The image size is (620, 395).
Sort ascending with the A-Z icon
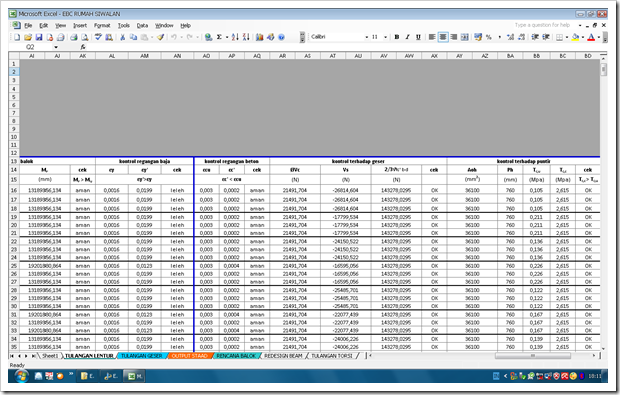235,37
